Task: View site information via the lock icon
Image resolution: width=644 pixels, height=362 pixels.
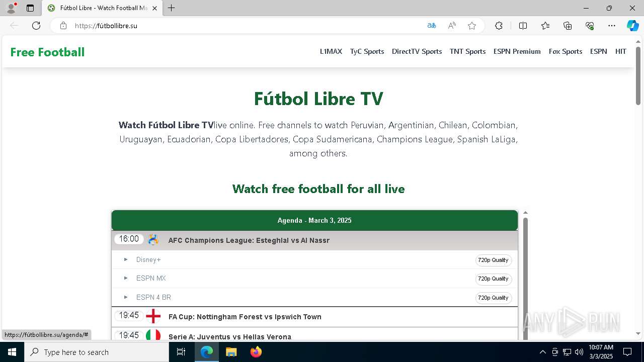Action: click(x=63, y=26)
